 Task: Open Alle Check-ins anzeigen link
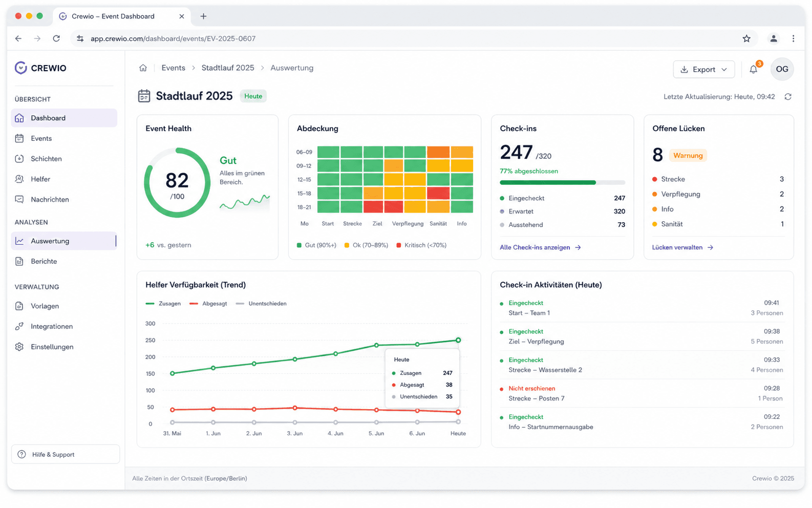point(540,247)
